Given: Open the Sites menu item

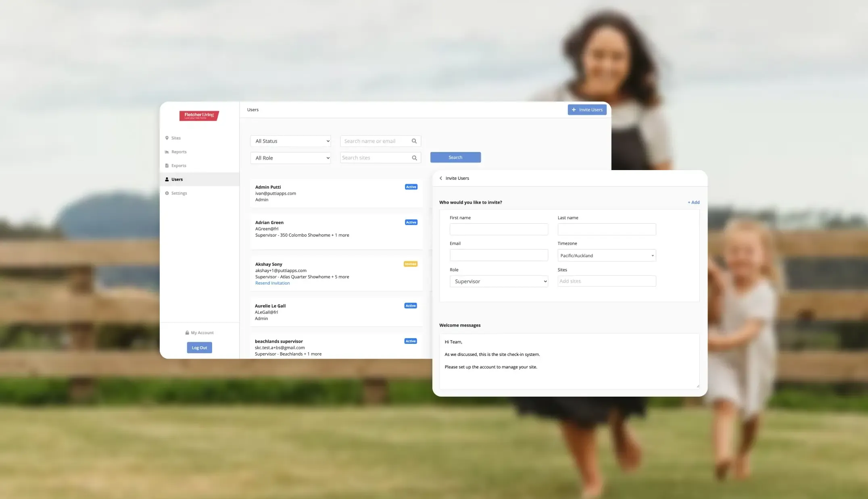Looking at the screenshot, I should [x=199, y=138].
